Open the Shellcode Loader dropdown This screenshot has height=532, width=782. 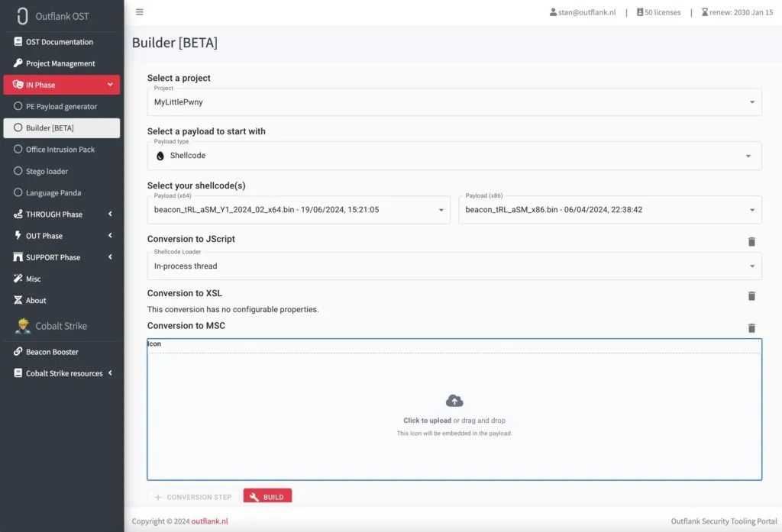tap(454, 266)
